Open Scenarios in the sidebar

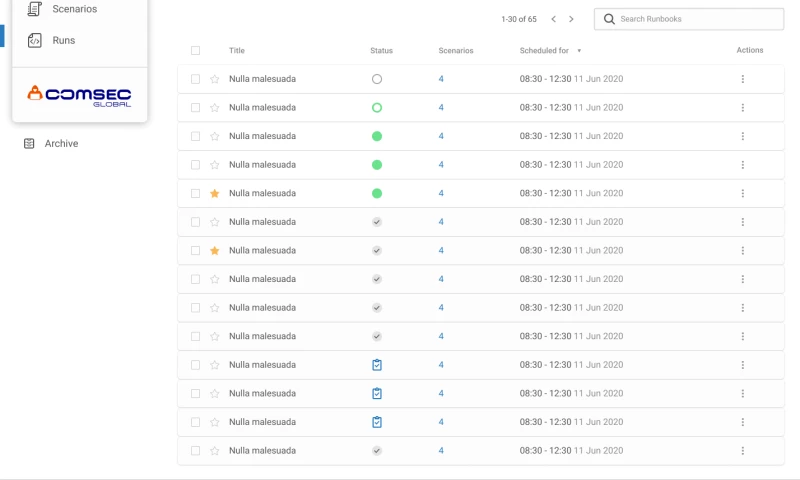[74, 9]
